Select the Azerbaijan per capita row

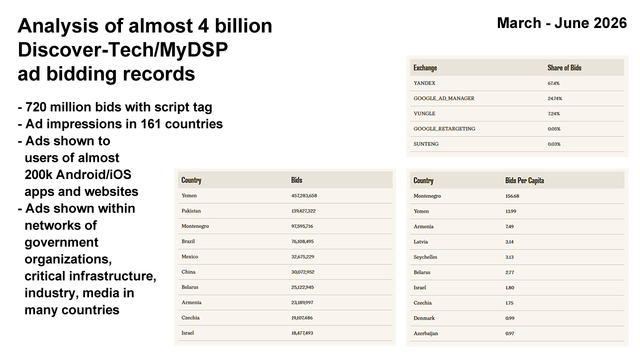pyautogui.click(x=517, y=333)
